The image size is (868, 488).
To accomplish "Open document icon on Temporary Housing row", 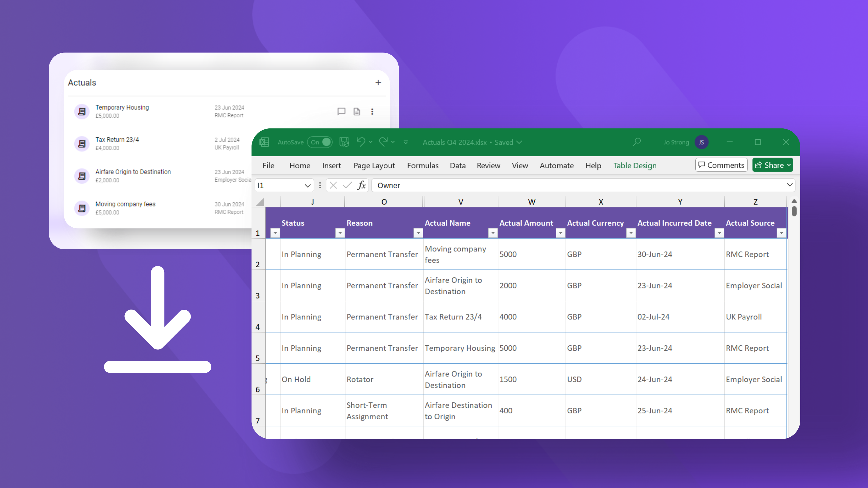I will 357,112.
